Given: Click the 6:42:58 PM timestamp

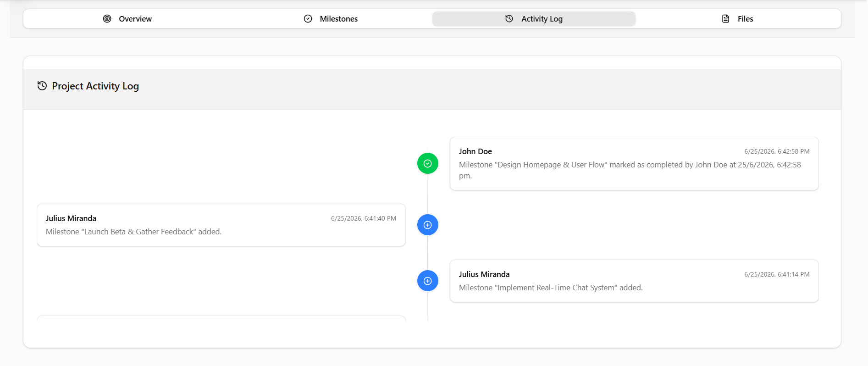Looking at the screenshot, I should pyautogui.click(x=777, y=151).
